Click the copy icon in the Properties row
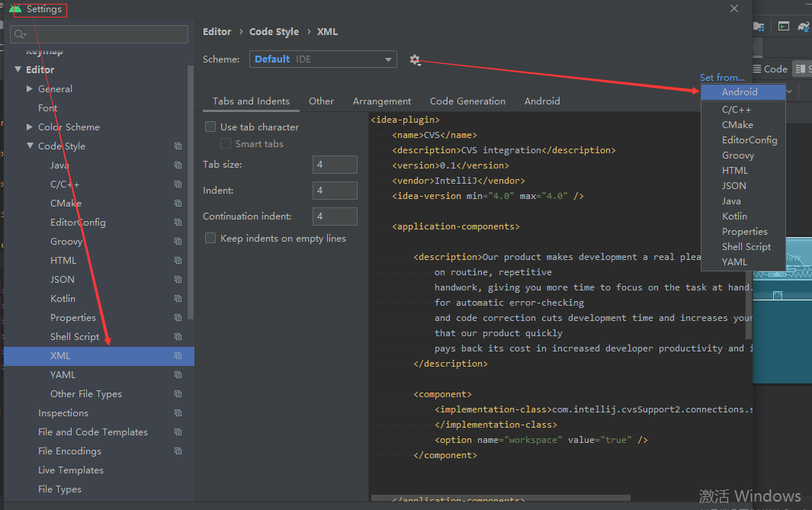Viewport: 812px width, 510px height. (178, 317)
